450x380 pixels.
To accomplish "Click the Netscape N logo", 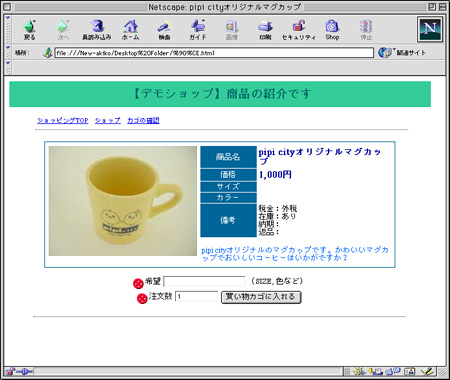I will point(430,29).
